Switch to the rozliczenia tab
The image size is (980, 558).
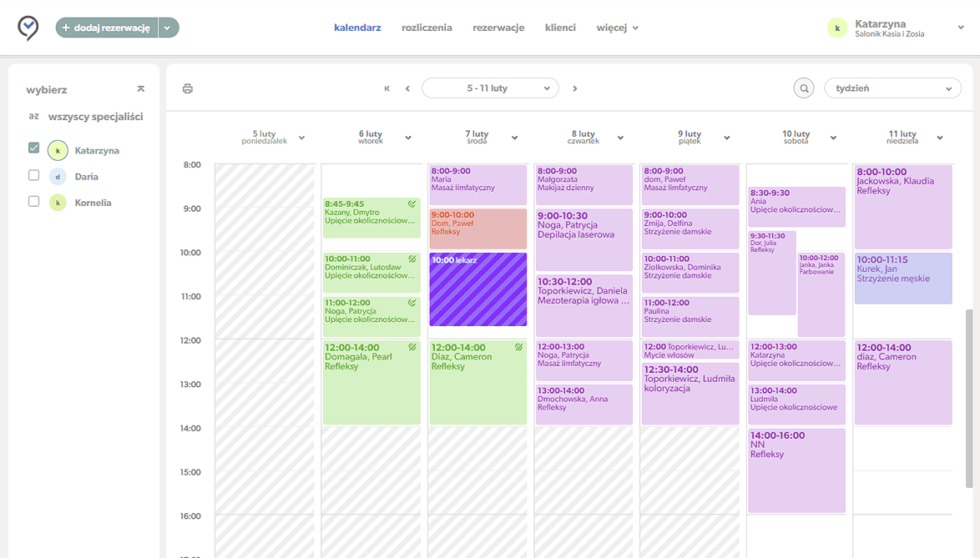point(427,28)
